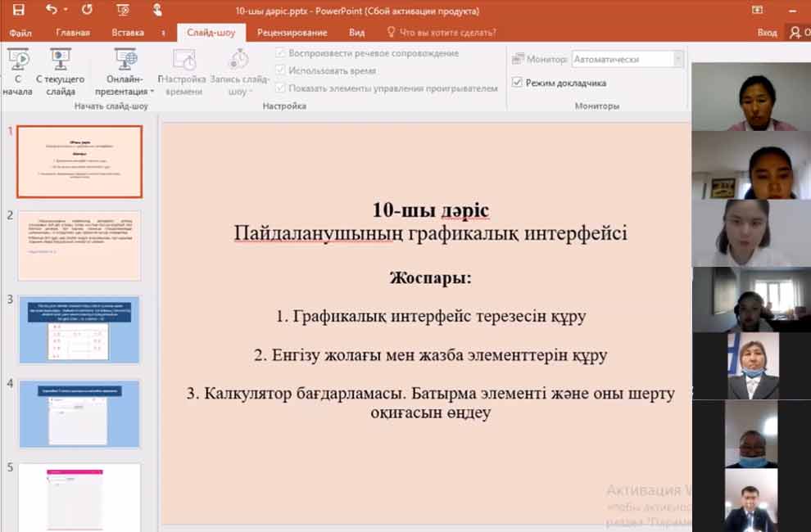Click the Настройка времени button
Viewport: 811px width, 532px height.
(x=183, y=72)
